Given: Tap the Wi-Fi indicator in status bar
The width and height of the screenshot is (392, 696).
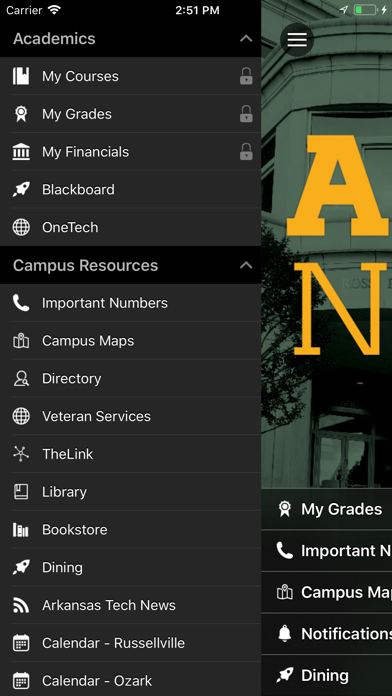Looking at the screenshot, I should click(55, 10).
